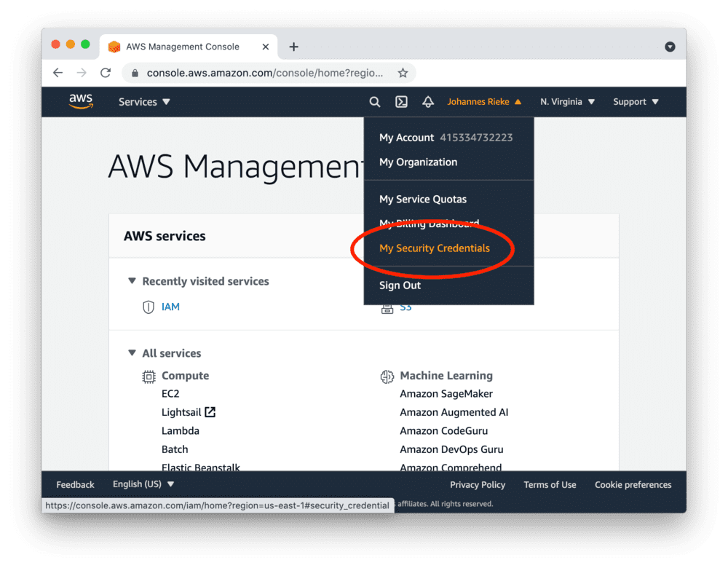
Task: Open the notifications bell
Action: coord(428,102)
